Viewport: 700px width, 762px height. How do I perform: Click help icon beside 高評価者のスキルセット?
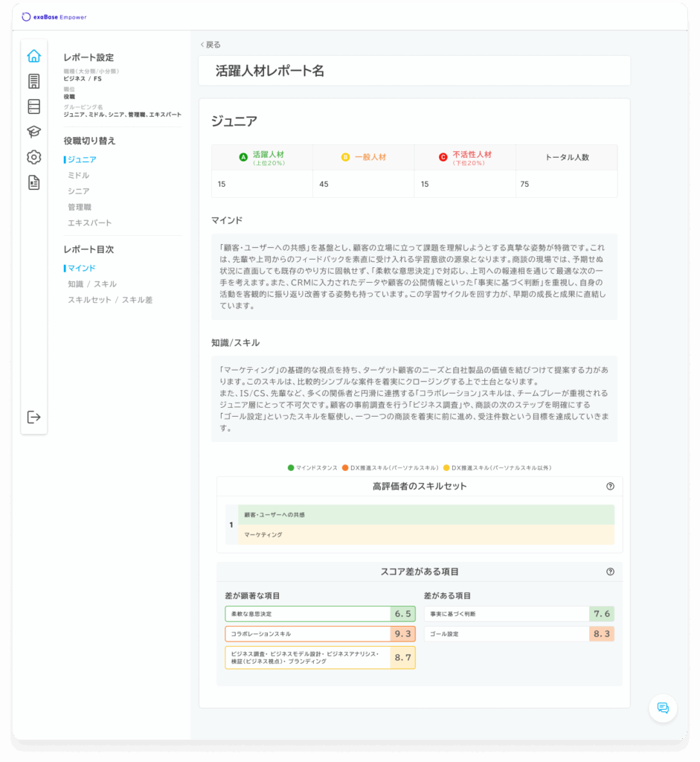pyautogui.click(x=610, y=486)
